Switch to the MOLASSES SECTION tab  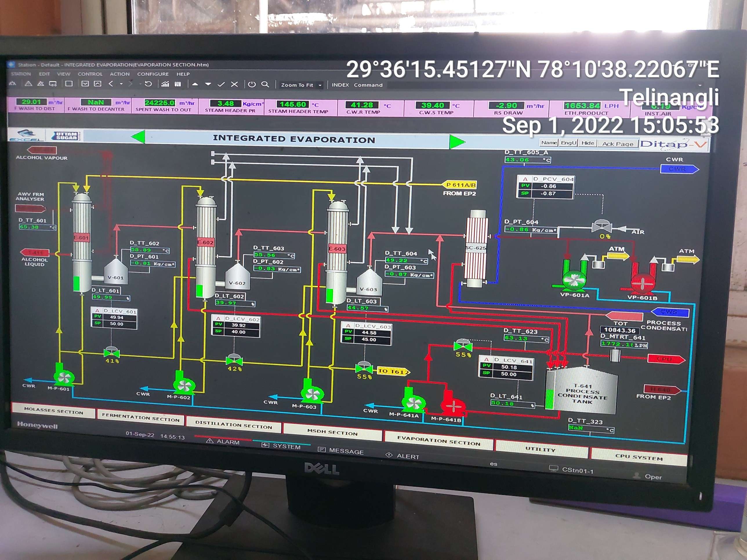tap(53, 411)
